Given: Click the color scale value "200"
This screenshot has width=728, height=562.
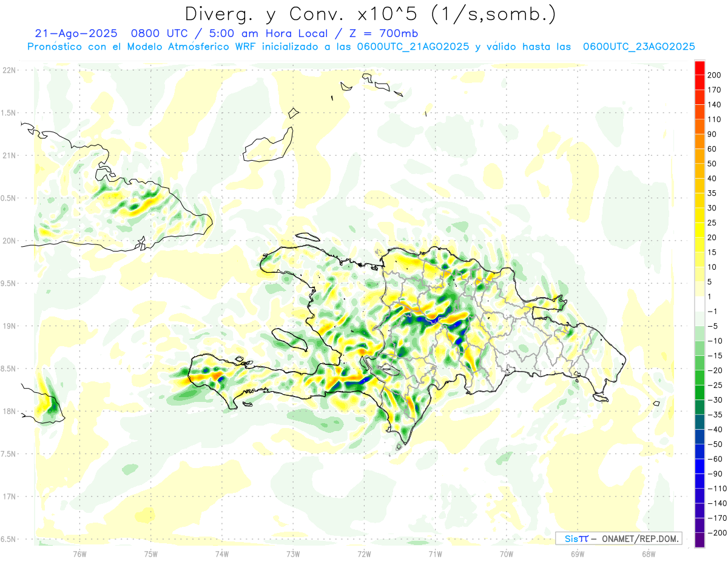Looking at the screenshot, I should pyautogui.click(x=715, y=75).
